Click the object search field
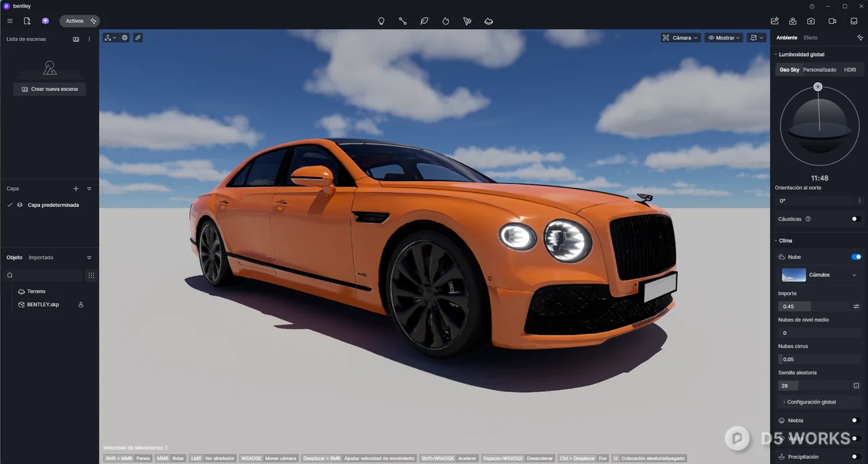Image resolution: width=868 pixels, height=464 pixels. (x=43, y=275)
